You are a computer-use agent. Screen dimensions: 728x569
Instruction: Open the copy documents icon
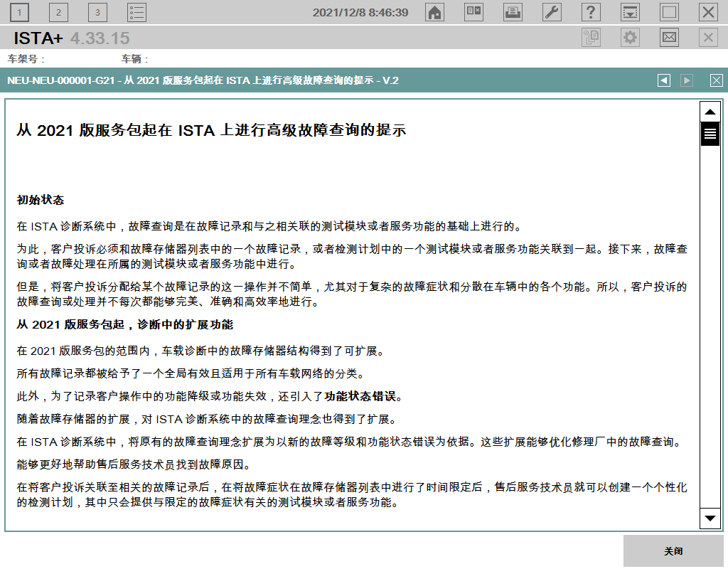pyautogui.click(x=591, y=37)
